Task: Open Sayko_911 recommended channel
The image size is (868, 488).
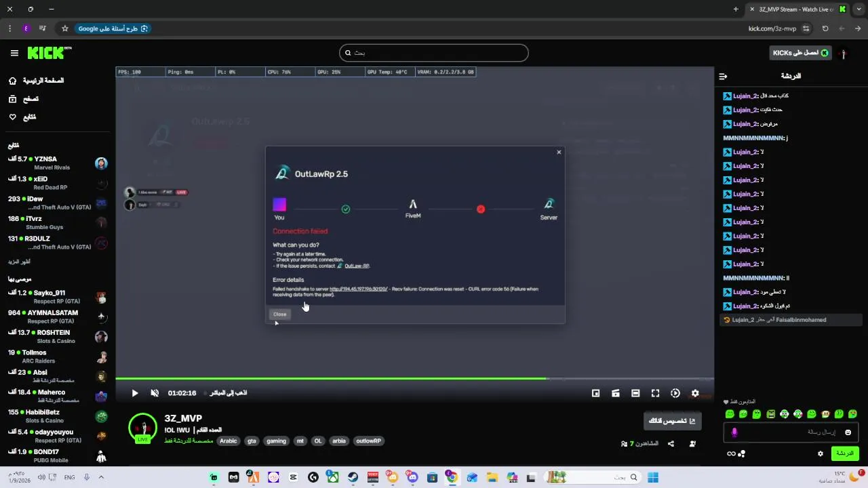Action: click(58, 297)
